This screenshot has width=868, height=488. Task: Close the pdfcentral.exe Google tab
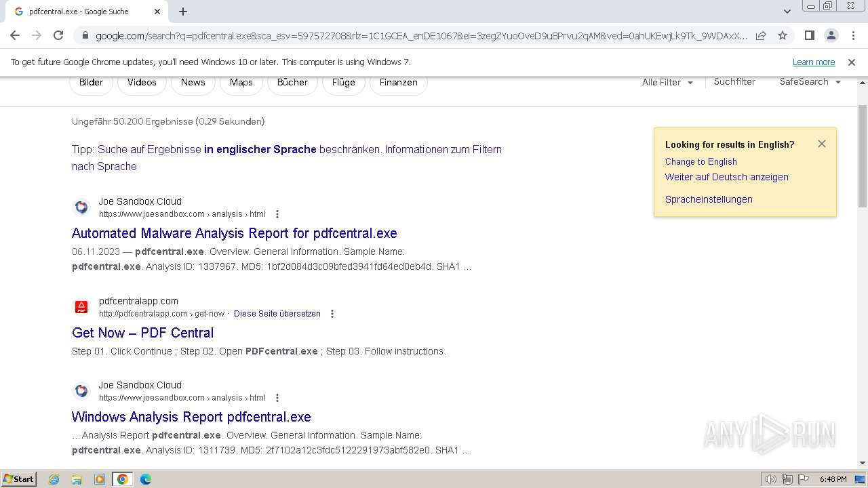point(157,12)
